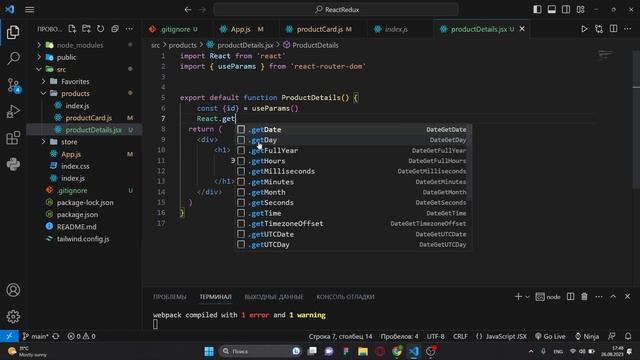Open the Explorer view in activity bar
Viewport: 640px width, 360px height.
point(13,32)
